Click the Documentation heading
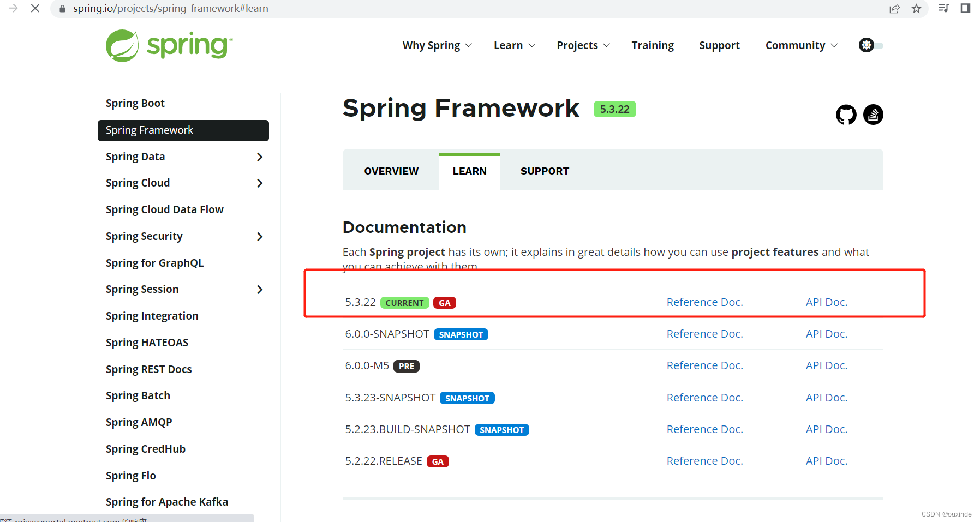This screenshot has height=522, width=980. pos(404,227)
